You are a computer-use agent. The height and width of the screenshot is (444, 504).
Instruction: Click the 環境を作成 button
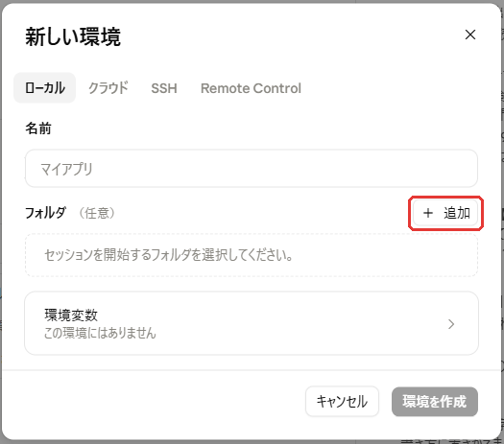point(435,402)
